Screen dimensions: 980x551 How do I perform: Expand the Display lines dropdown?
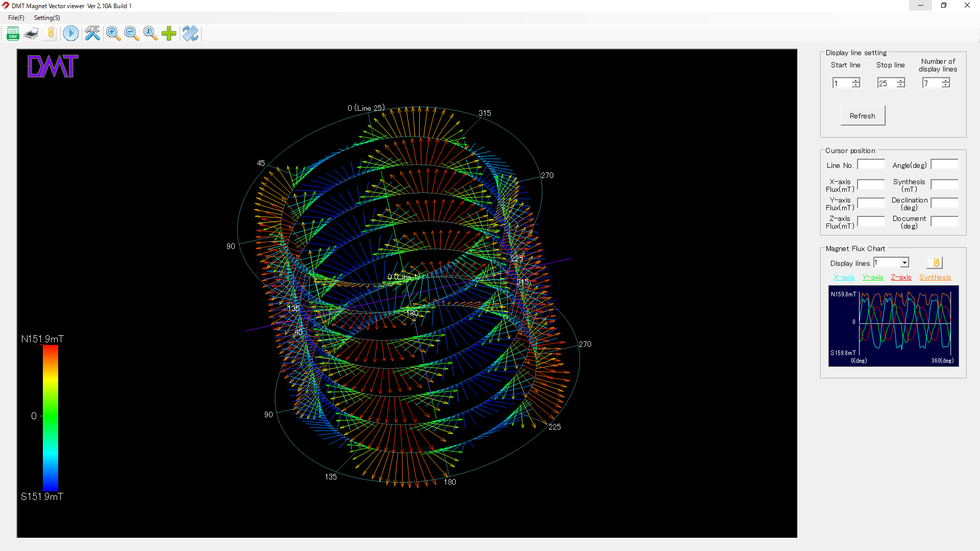pyautogui.click(x=904, y=263)
